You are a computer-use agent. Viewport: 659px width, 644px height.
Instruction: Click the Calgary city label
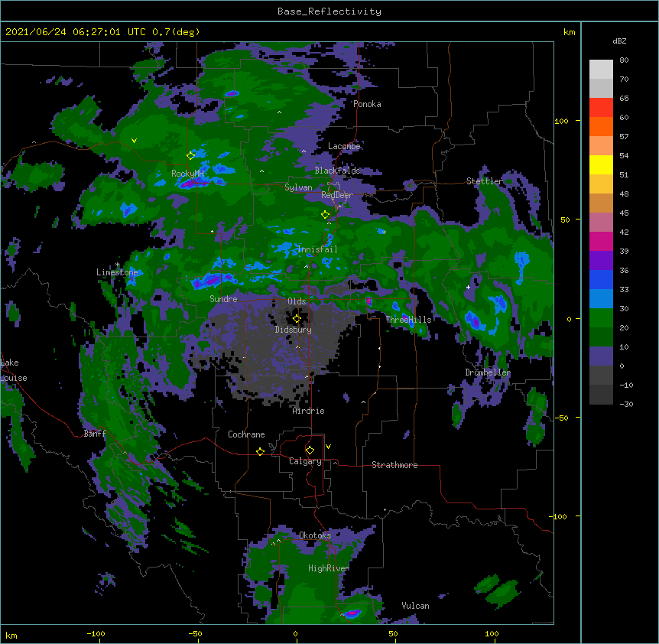point(305,461)
